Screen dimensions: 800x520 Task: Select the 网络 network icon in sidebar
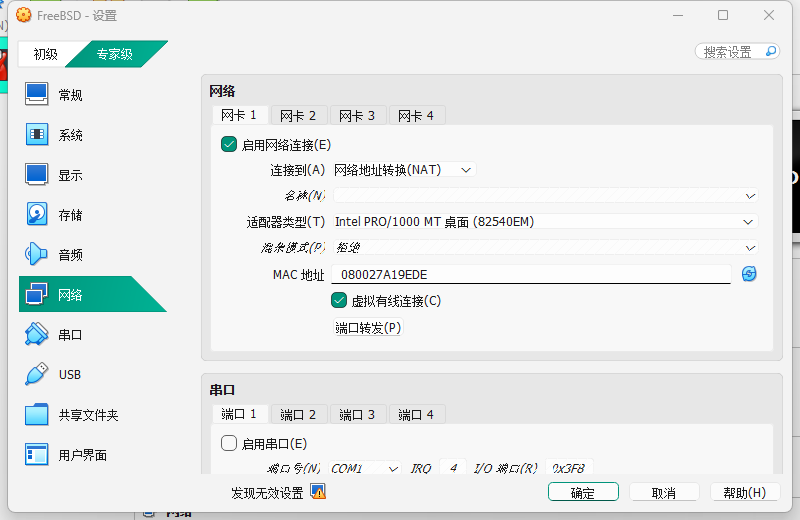point(37,294)
